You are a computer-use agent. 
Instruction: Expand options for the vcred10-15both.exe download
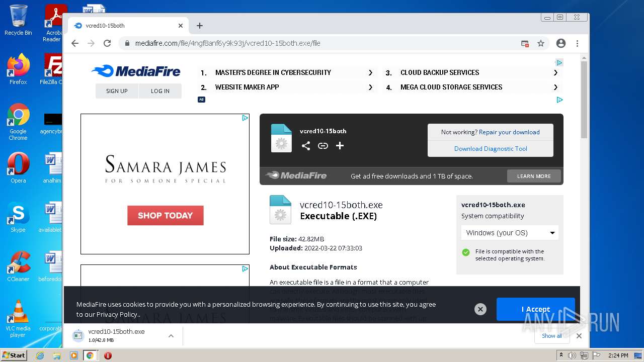(x=171, y=336)
